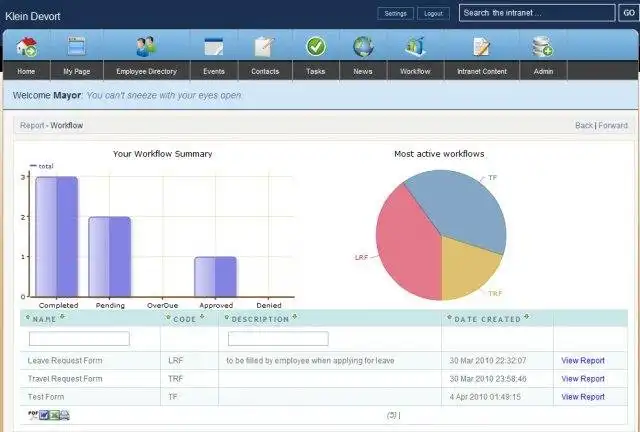
Task: Click the Report breadcrumb link
Action: [32, 125]
